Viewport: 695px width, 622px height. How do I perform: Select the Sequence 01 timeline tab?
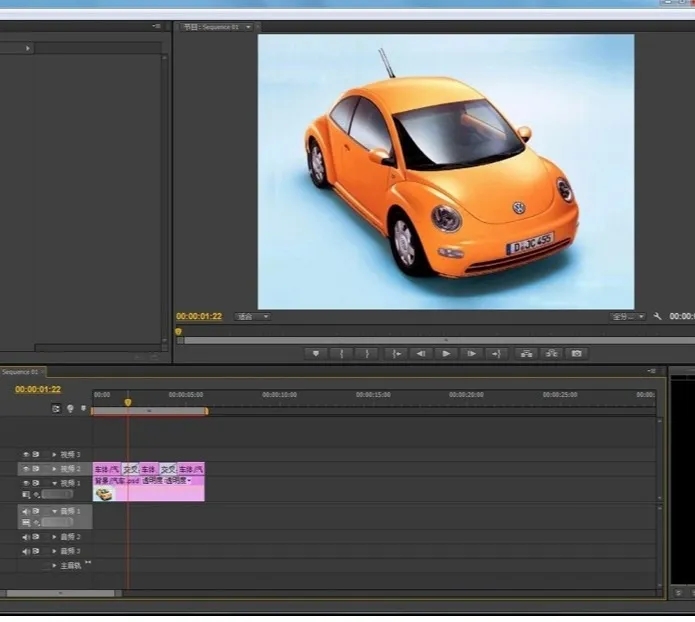pyautogui.click(x=20, y=372)
